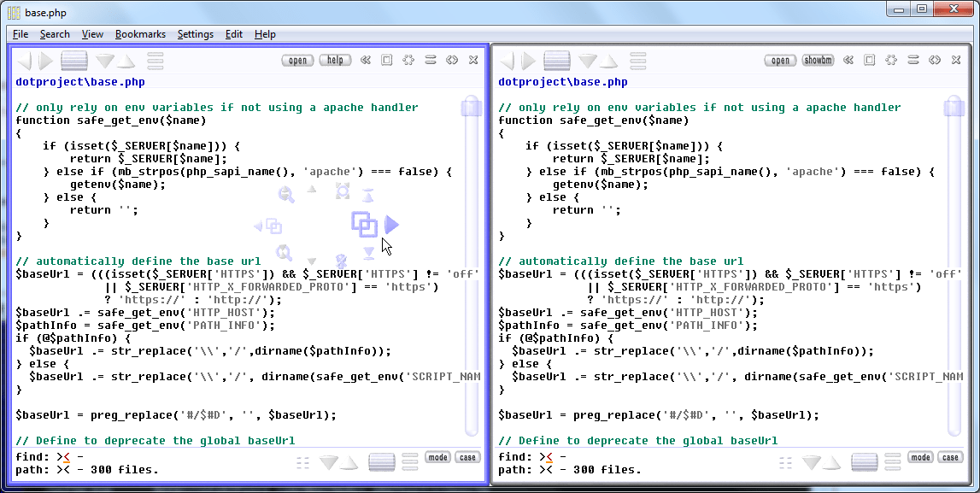This screenshot has height=493, width=980.
Task: Click the dotted ring icon in left pane
Action: [408, 60]
